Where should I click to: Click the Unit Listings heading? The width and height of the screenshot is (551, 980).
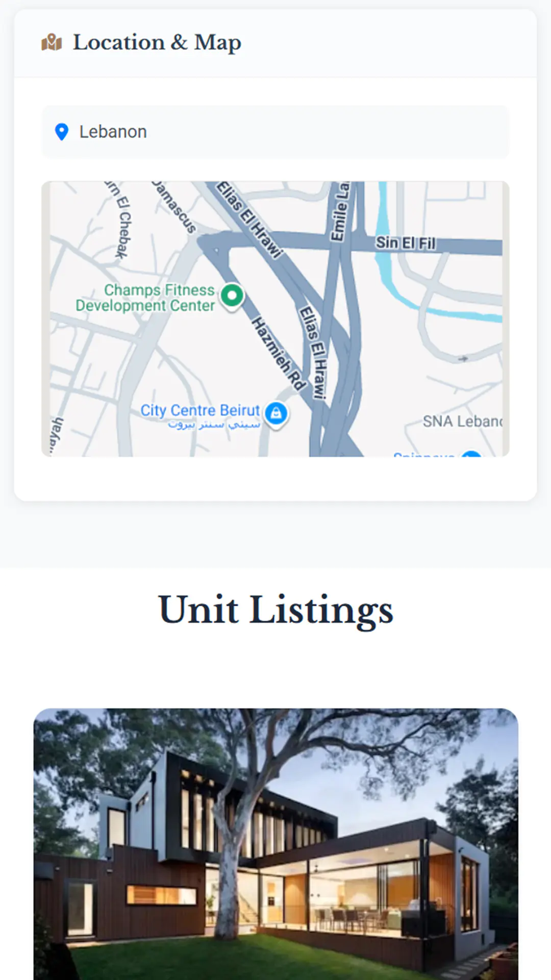tap(275, 609)
